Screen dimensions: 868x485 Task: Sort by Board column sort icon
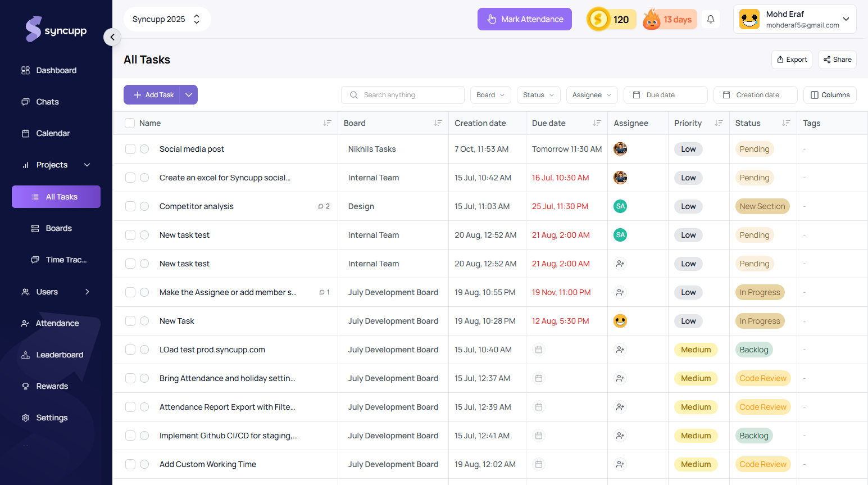coord(438,123)
